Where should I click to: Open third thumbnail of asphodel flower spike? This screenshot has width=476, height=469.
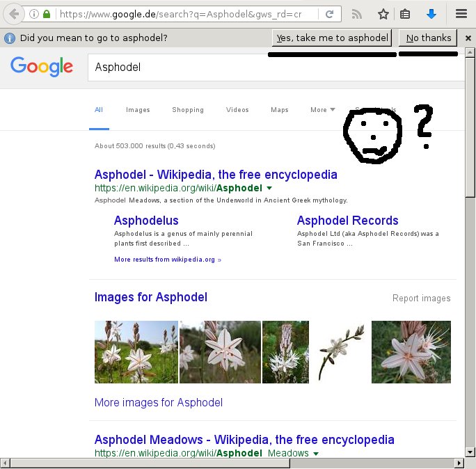click(285, 352)
